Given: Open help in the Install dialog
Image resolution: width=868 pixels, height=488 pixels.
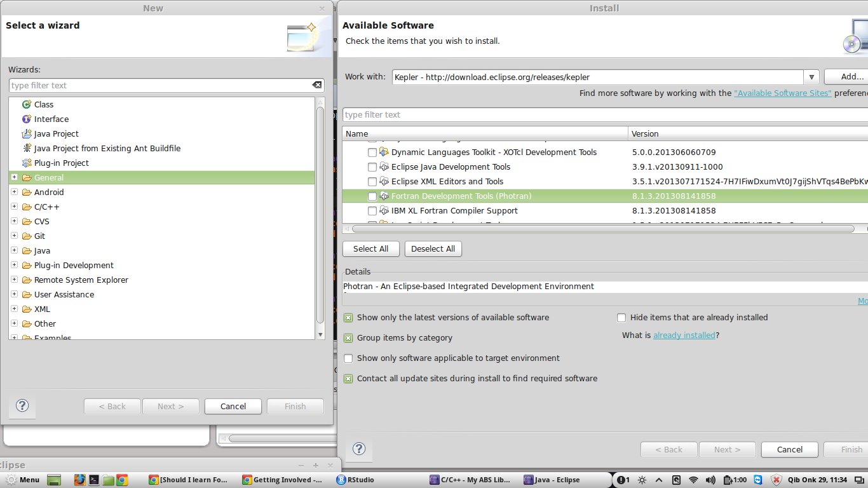Looking at the screenshot, I should (x=359, y=449).
